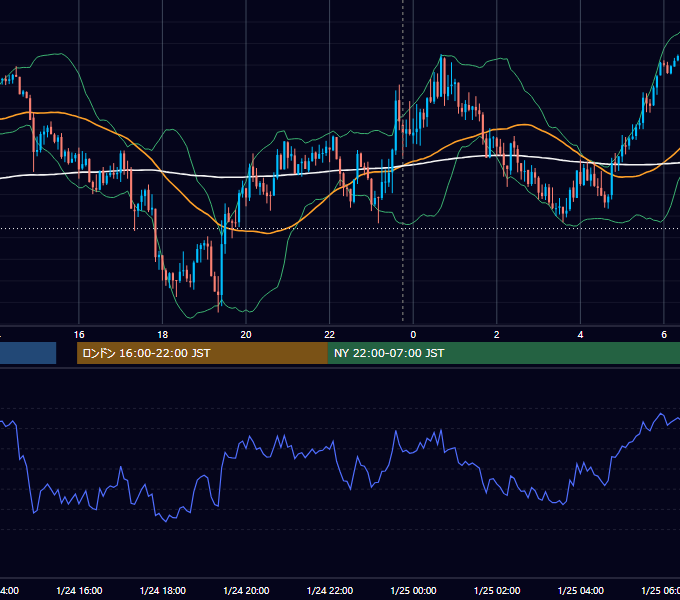
Task: Click the '0' hour label on upper axis
Action: [x=413, y=335]
